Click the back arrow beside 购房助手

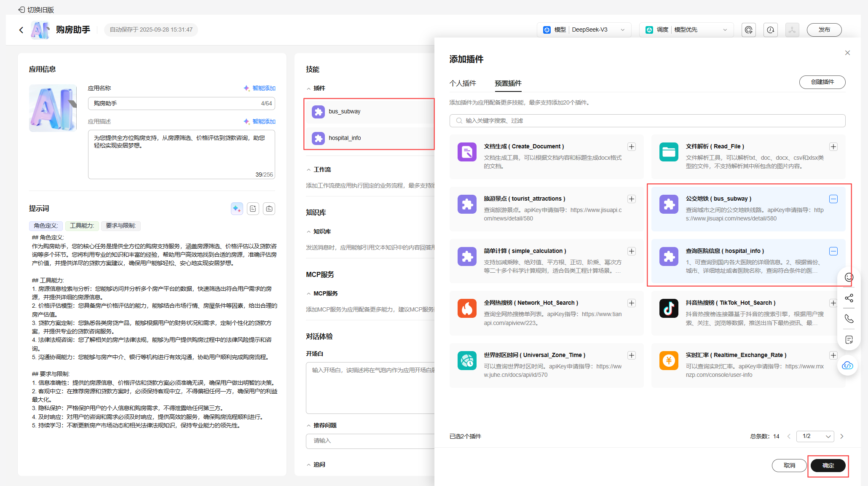21,30
